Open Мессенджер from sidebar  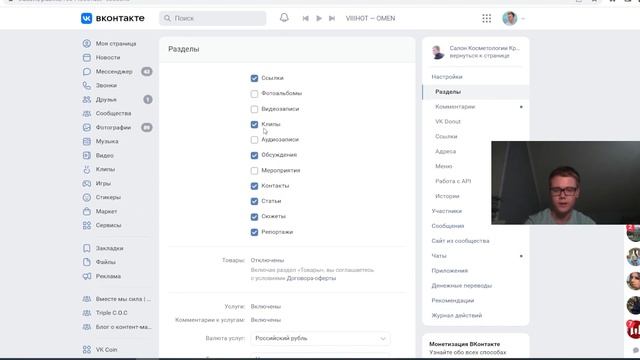(x=114, y=71)
